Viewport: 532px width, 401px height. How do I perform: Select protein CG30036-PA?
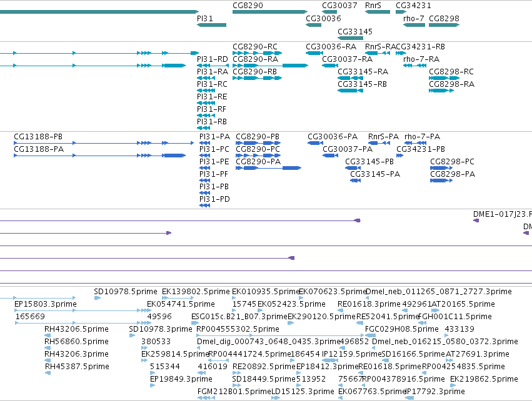coord(315,143)
